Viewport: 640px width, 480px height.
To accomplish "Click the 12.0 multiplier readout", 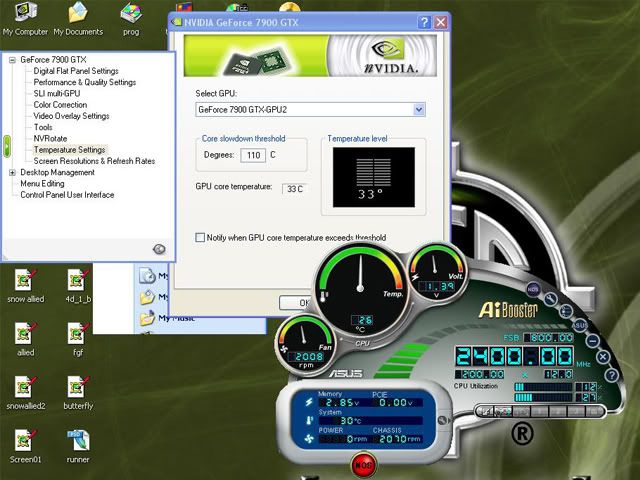I will coord(559,374).
